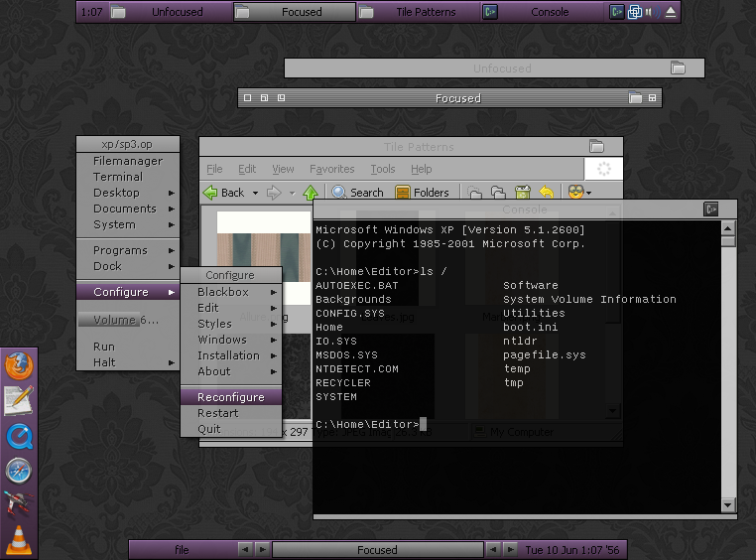Expand Documents submenu

click(128, 209)
